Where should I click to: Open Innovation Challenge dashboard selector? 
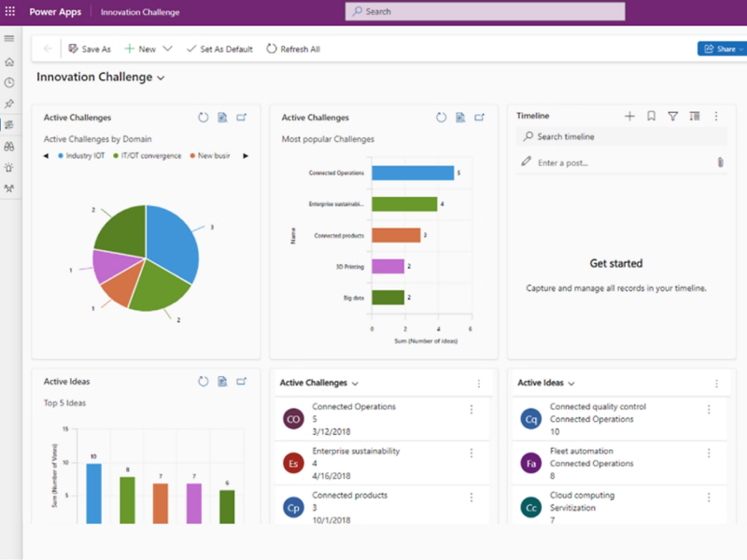[x=161, y=77]
